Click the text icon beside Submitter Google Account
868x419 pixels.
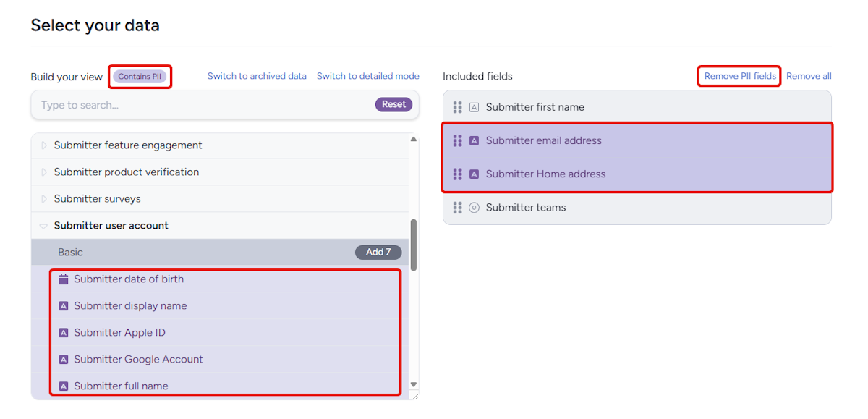pyautogui.click(x=64, y=360)
